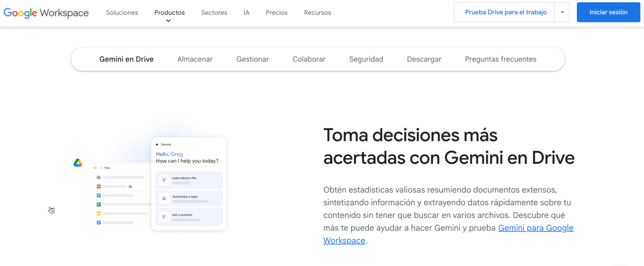Open the IA menu item

click(x=246, y=12)
